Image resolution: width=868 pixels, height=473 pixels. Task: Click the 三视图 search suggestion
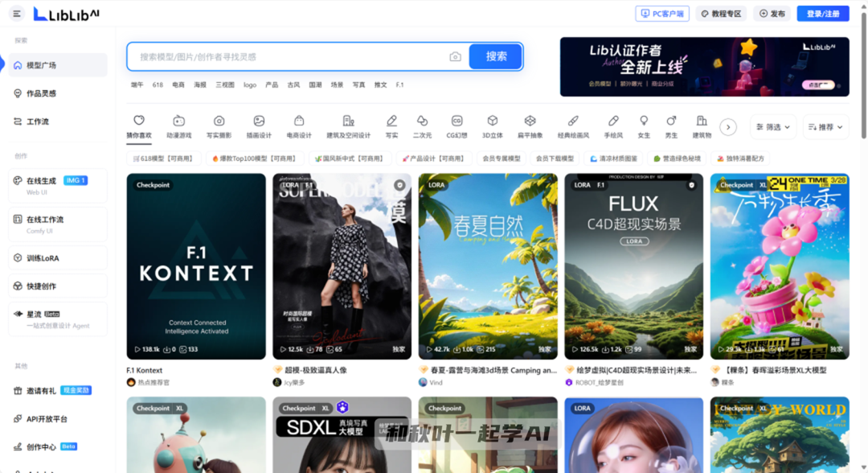pyautogui.click(x=225, y=84)
